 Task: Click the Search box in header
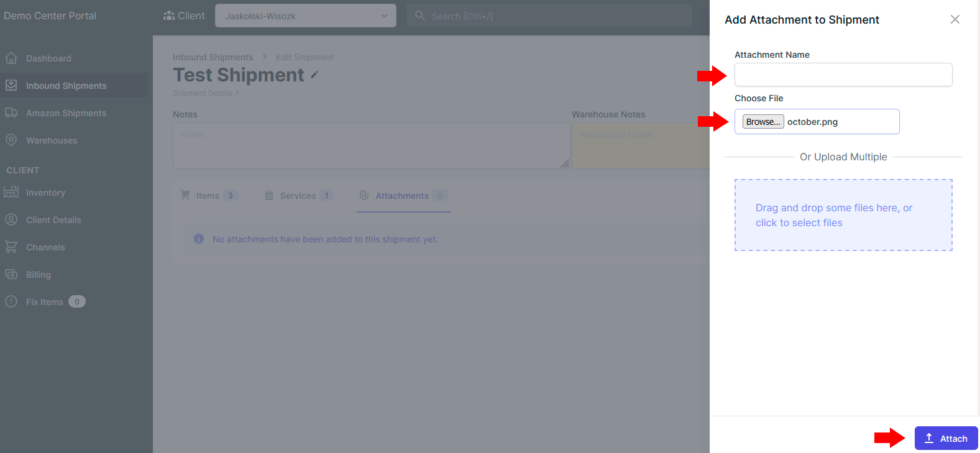tap(549, 16)
